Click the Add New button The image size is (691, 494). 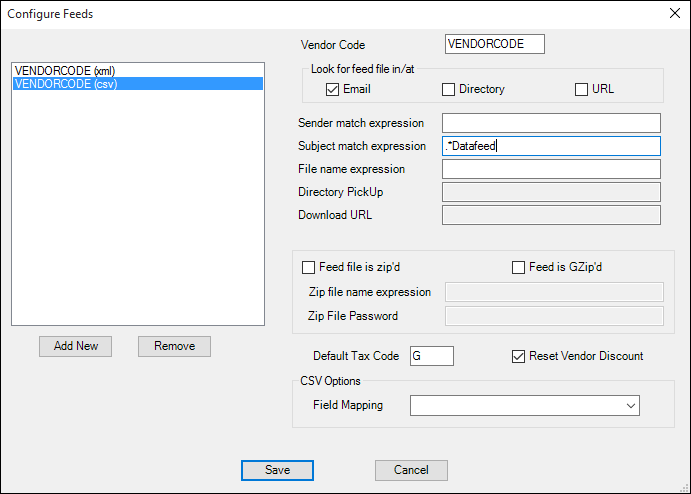tap(75, 346)
